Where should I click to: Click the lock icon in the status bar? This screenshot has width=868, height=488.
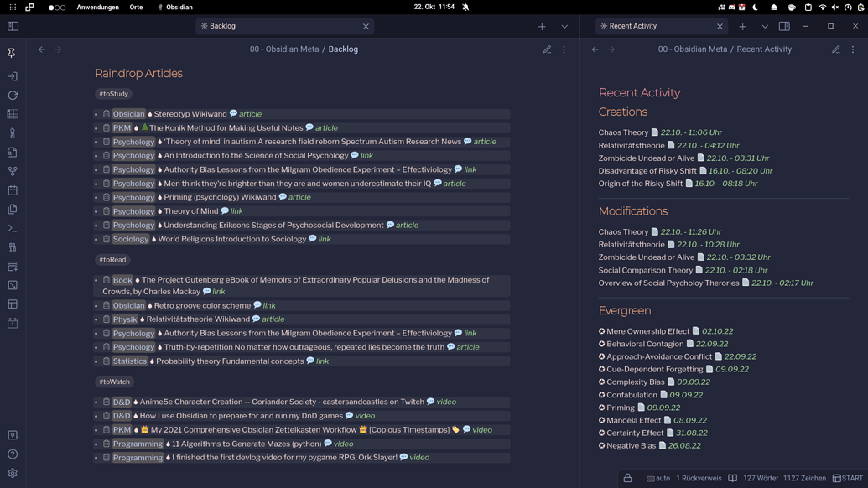tap(628, 478)
